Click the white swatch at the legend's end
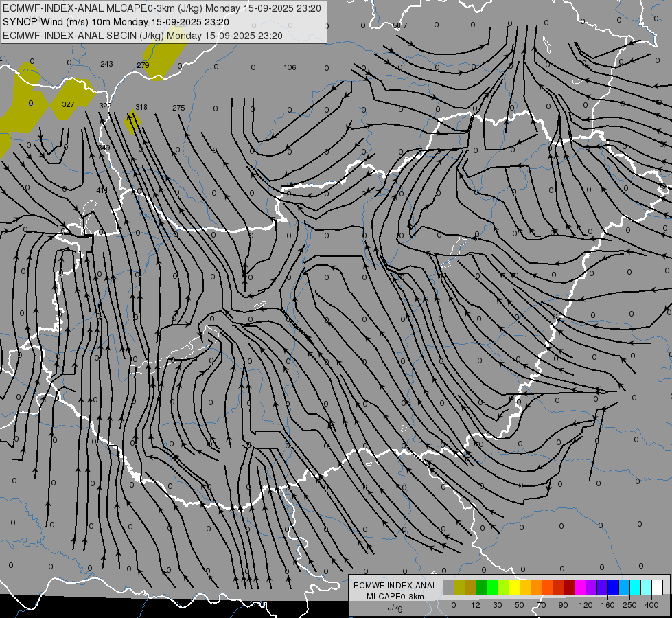 [x=658, y=587]
